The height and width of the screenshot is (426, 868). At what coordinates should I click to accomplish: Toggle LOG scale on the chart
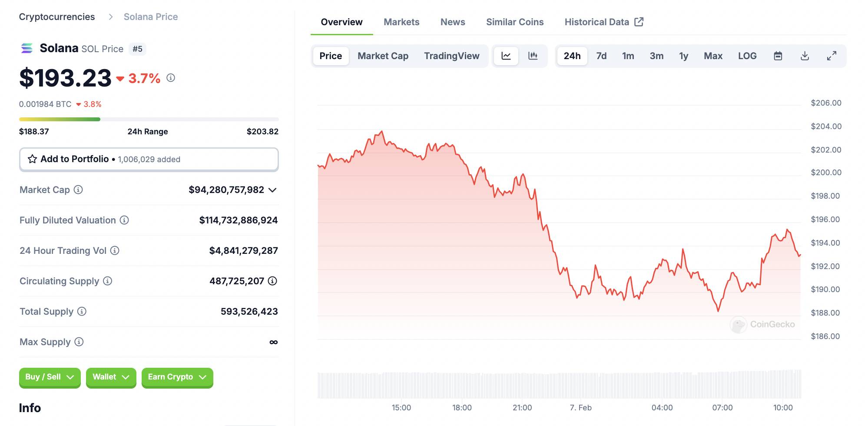[747, 56]
